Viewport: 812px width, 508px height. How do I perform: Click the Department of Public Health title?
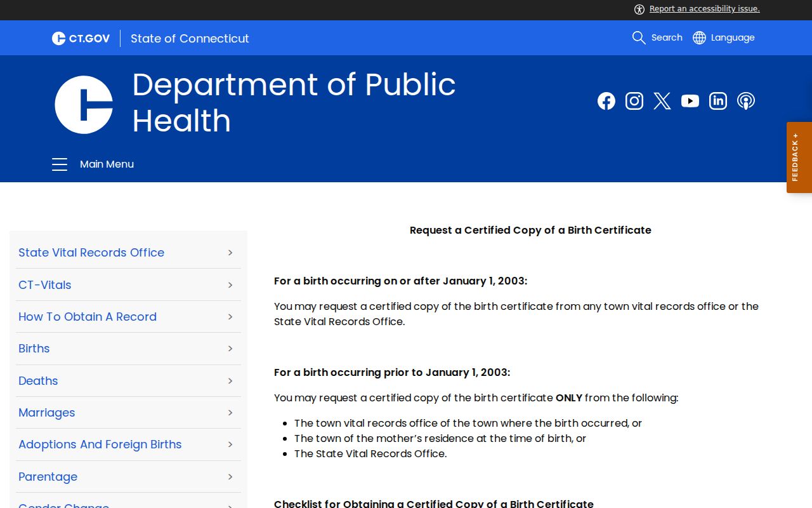[x=294, y=102]
